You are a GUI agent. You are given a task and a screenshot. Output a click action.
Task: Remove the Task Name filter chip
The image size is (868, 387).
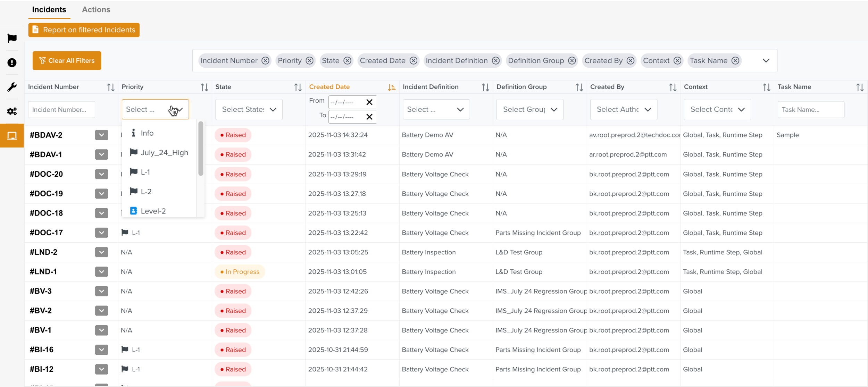click(735, 61)
